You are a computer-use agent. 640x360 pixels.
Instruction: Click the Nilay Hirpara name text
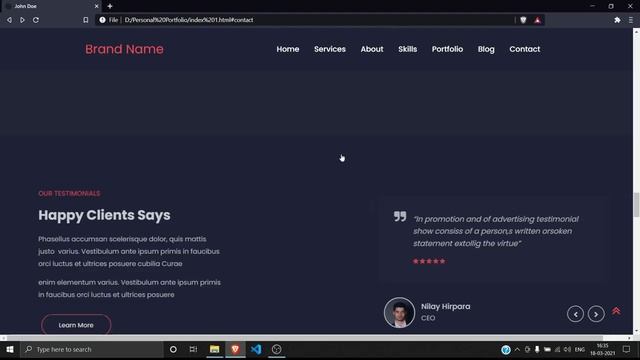pyautogui.click(x=445, y=307)
